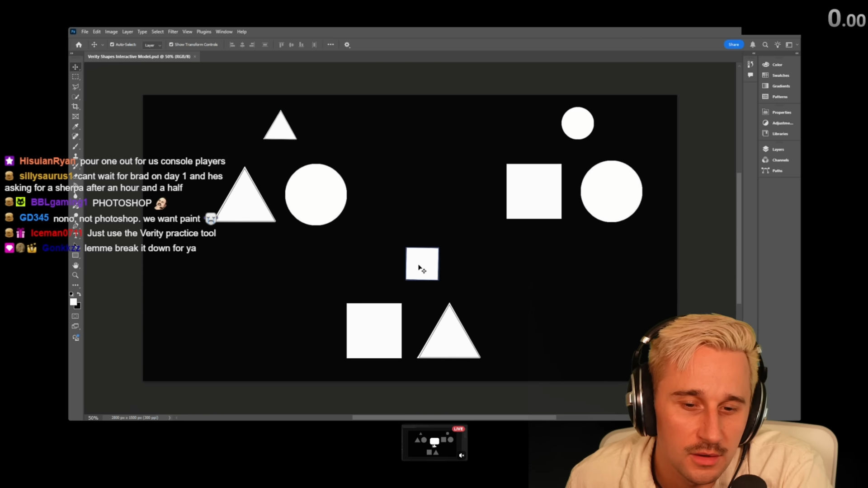
Task: Open the search magnifier icon
Action: pos(765,45)
